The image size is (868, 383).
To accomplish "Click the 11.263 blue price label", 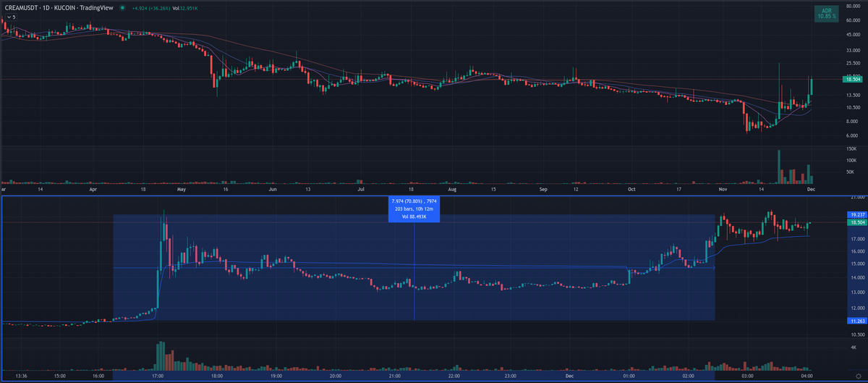I will click(857, 321).
